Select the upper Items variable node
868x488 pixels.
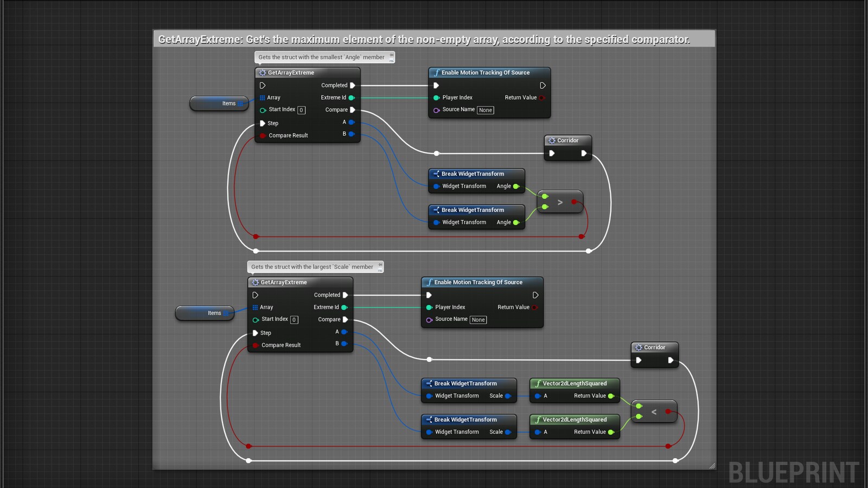(219, 103)
